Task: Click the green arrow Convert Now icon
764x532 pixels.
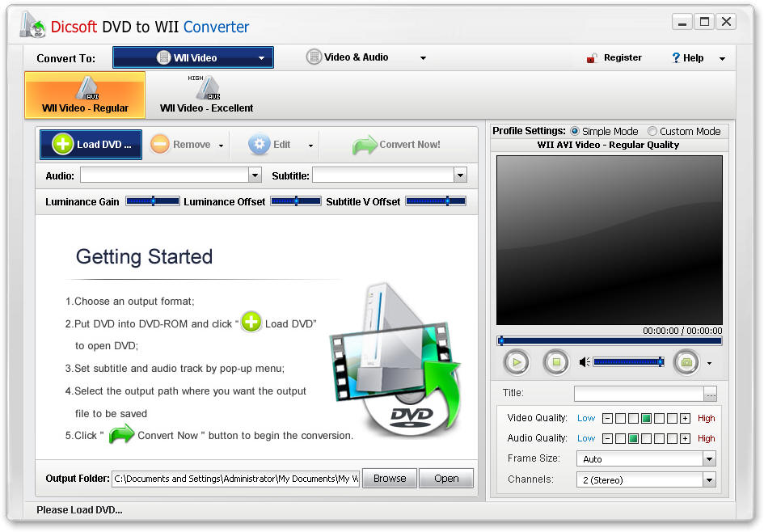Action: tap(365, 146)
